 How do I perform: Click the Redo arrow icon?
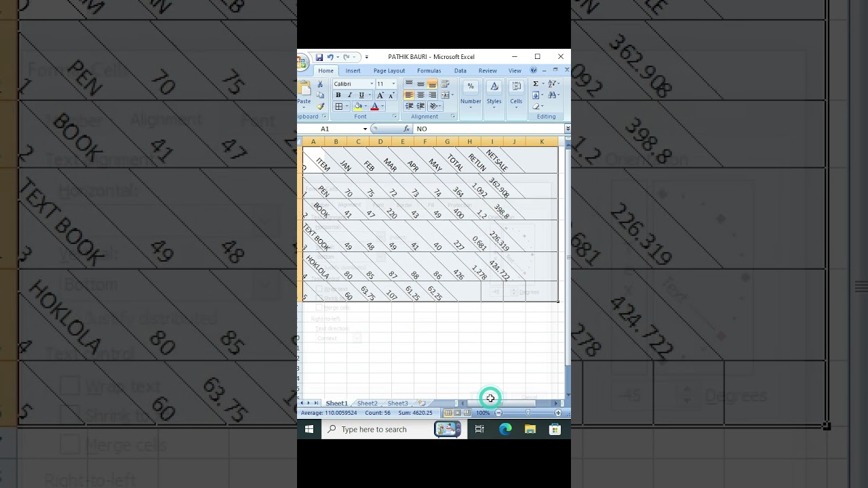(x=347, y=58)
